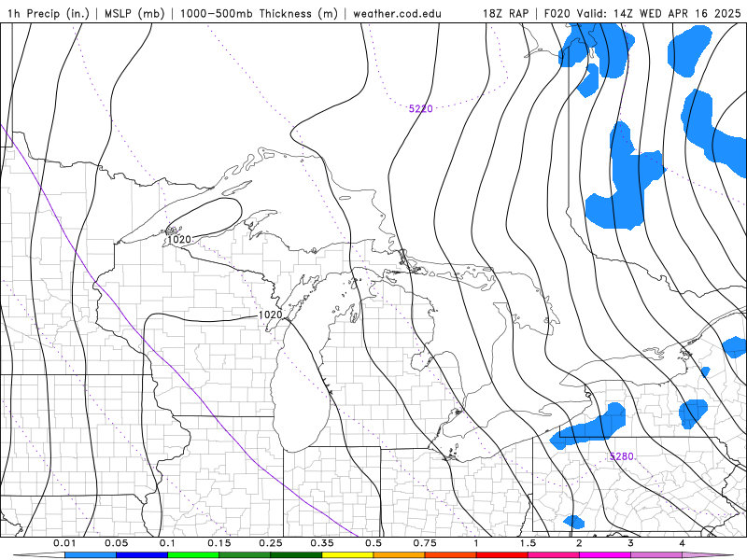Pick the light blue 0.01–0.05 legend swatch
The width and height of the screenshot is (747, 560).
91,555
